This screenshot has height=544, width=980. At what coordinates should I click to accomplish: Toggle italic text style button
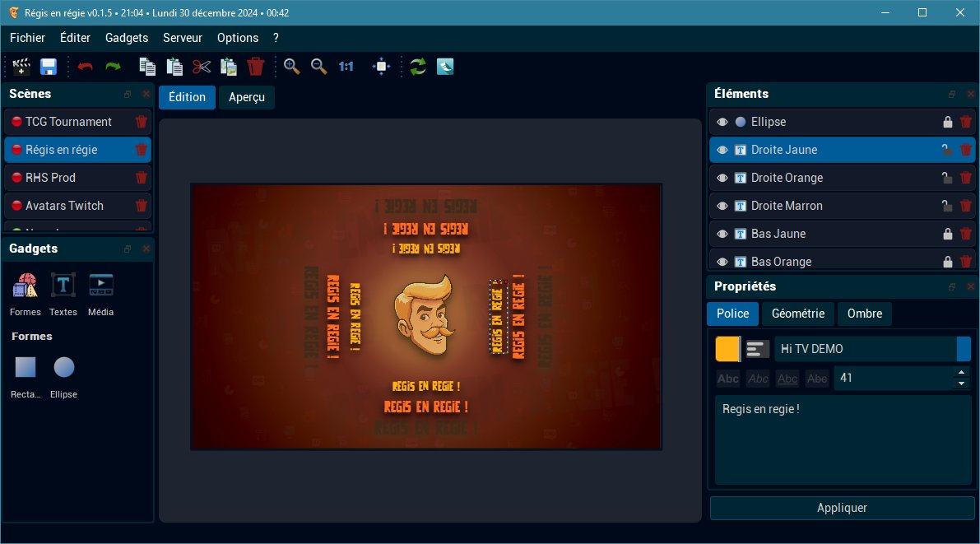point(758,379)
